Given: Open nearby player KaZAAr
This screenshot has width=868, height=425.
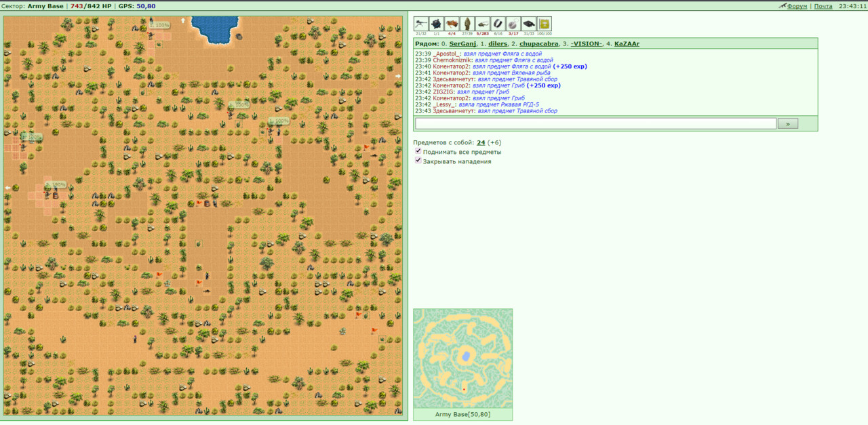Looking at the screenshot, I should [x=627, y=43].
